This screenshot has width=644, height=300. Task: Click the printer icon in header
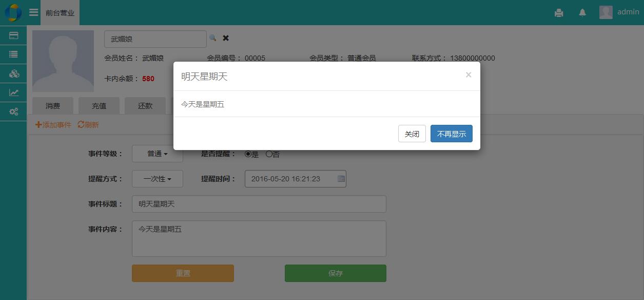tap(559, 13)
